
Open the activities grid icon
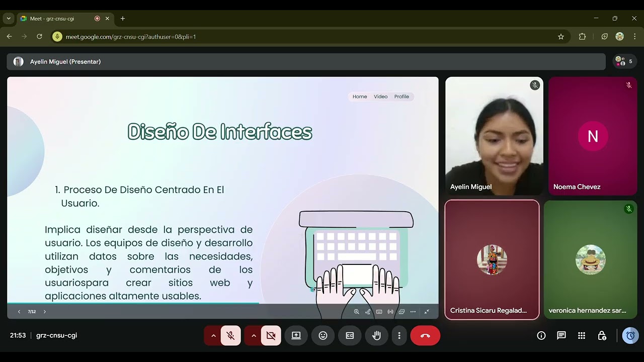[x=582, y=335]
